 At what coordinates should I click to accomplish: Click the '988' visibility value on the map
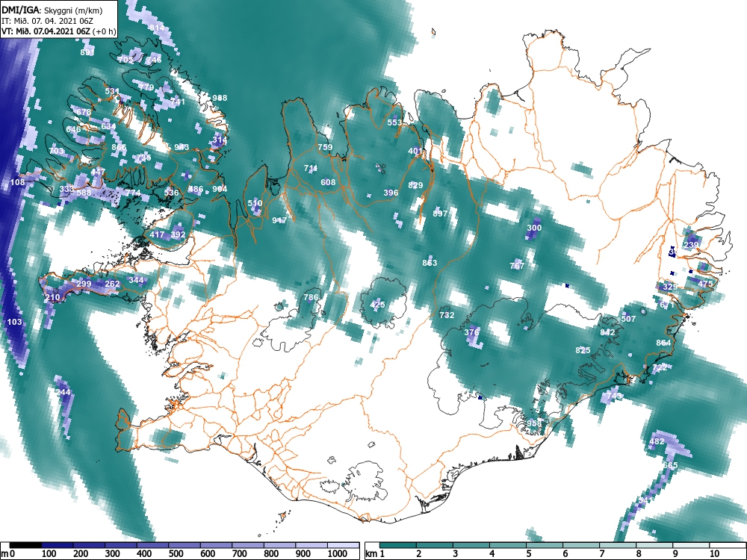click(x=220, y=98)
